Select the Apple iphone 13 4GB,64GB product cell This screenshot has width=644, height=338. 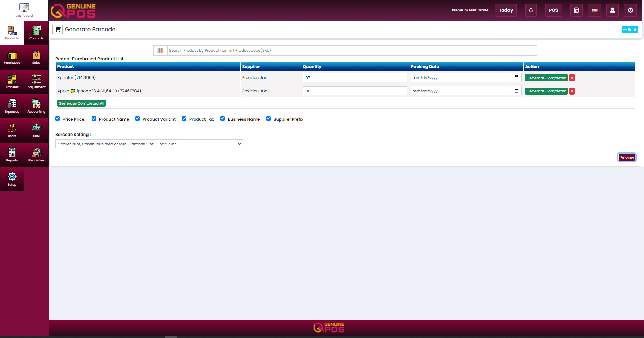point(148,91)
